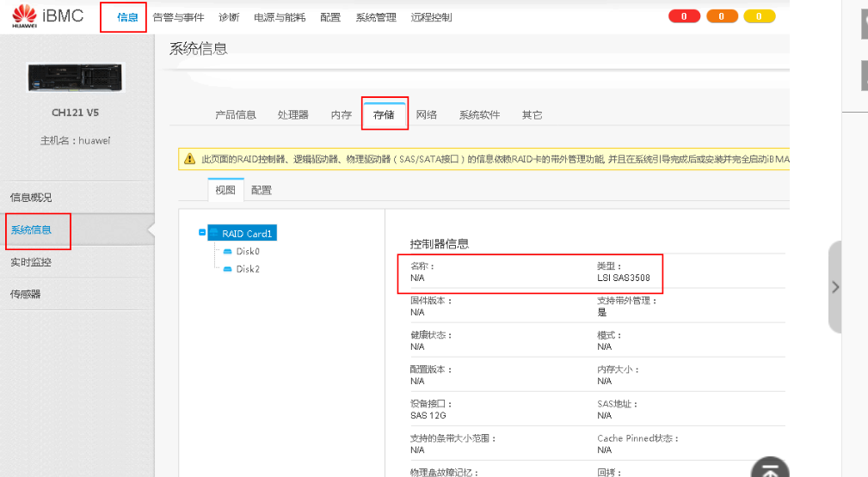Switch to the 其它 tab

(532, 114)
